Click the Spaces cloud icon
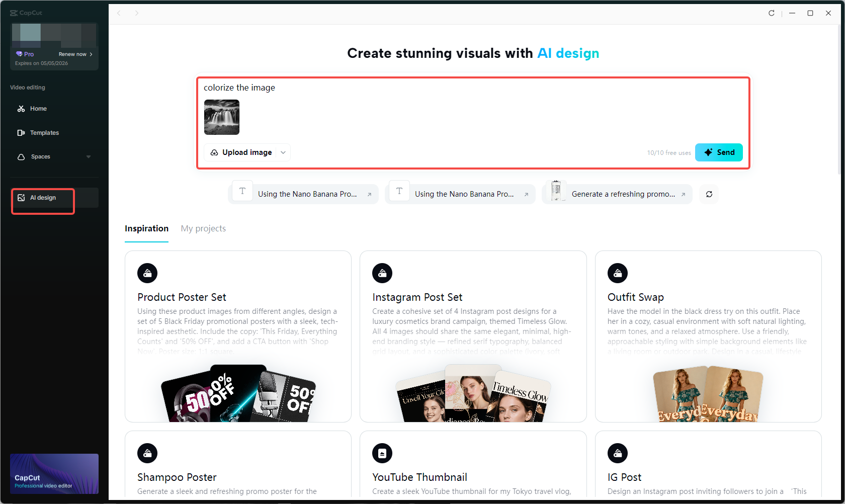The height and width of the screenshot is (504, 845). 20,156
